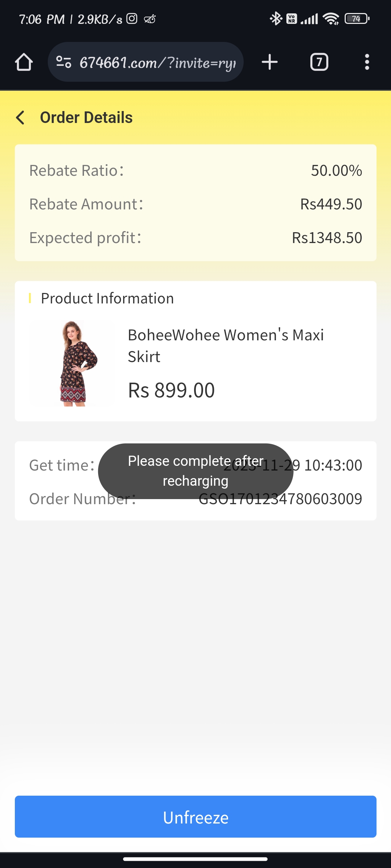Viewport: 391px width, 868px height.
Task: Tap the Order Details page heading
Action: click(x=86, y=118)
